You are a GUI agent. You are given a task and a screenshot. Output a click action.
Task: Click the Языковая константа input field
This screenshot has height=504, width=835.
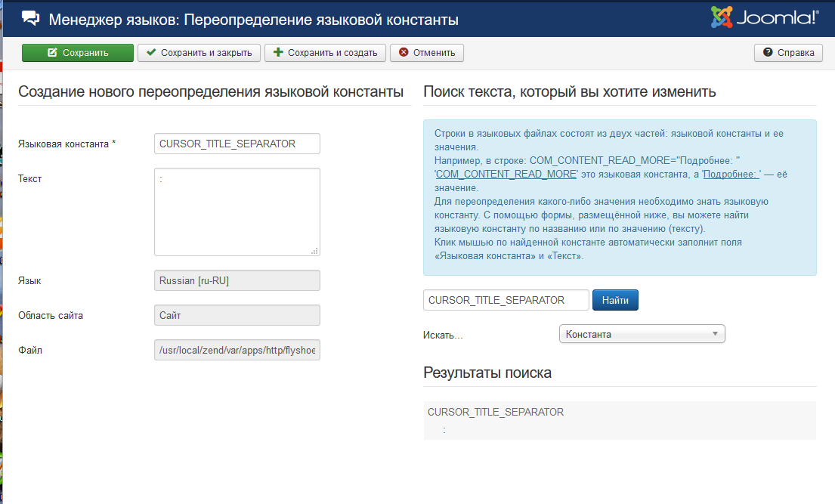(x=237, y=144)
